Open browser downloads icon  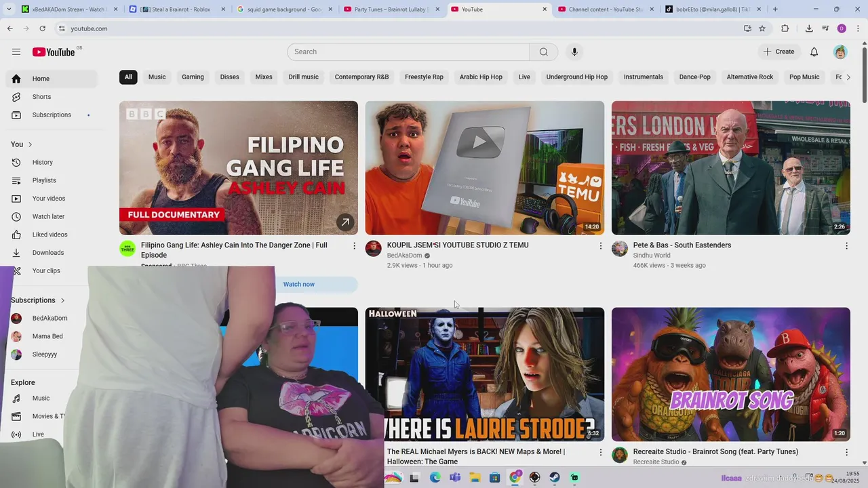[809, 28]
